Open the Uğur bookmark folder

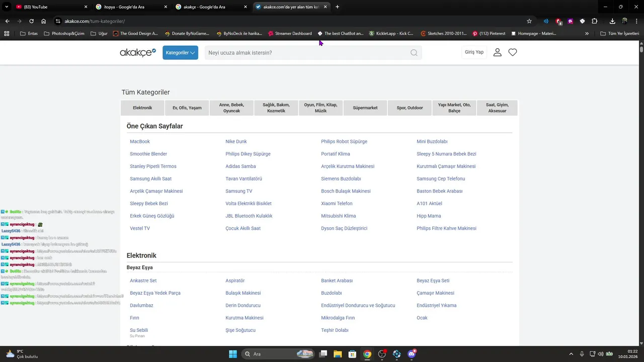click(99, 34)
